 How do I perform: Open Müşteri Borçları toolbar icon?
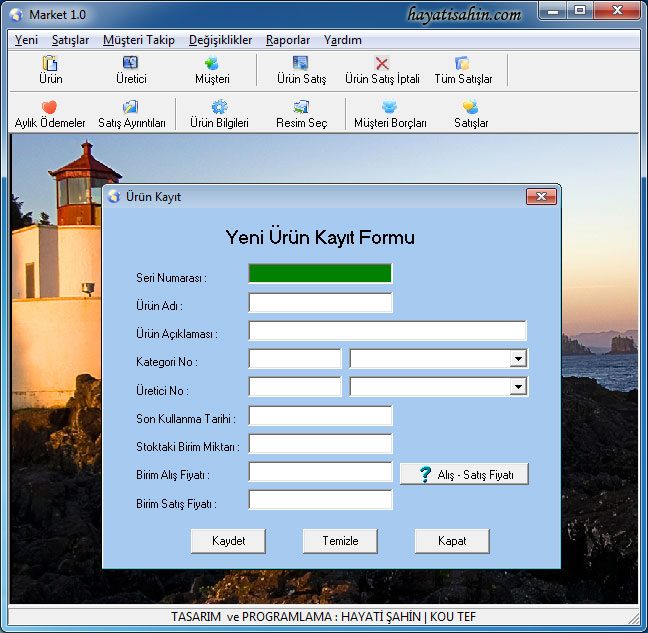click(389, 107)
